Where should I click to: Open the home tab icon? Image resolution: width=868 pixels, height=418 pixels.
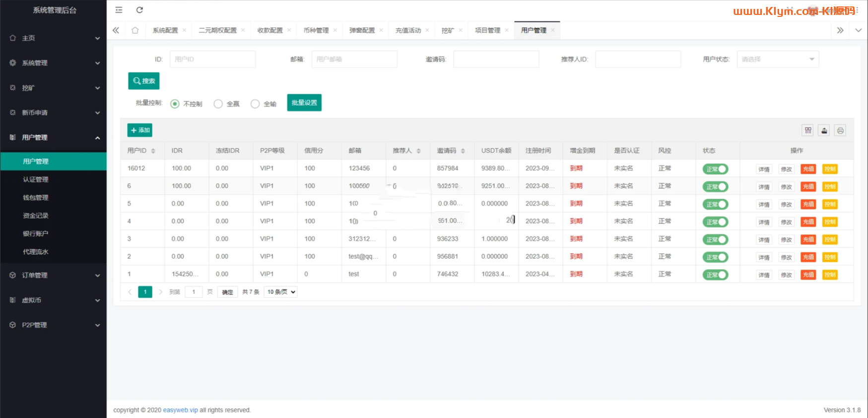[135, 30]
